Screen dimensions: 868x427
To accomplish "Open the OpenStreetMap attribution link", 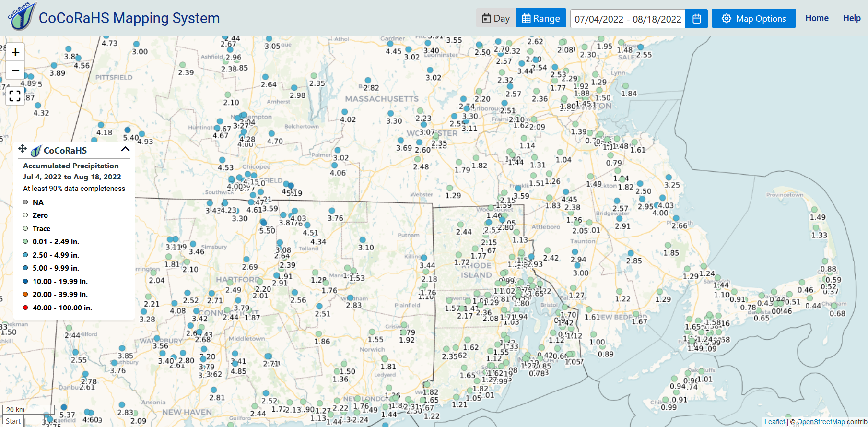I will point(821,422).
